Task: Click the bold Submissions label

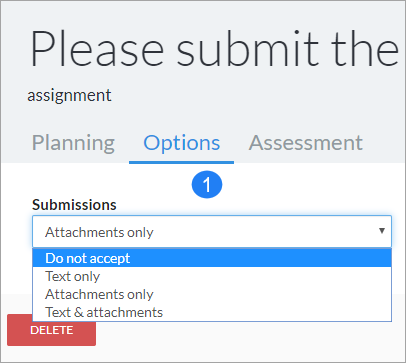Action: pyautogui.click(x=74, y=205)
